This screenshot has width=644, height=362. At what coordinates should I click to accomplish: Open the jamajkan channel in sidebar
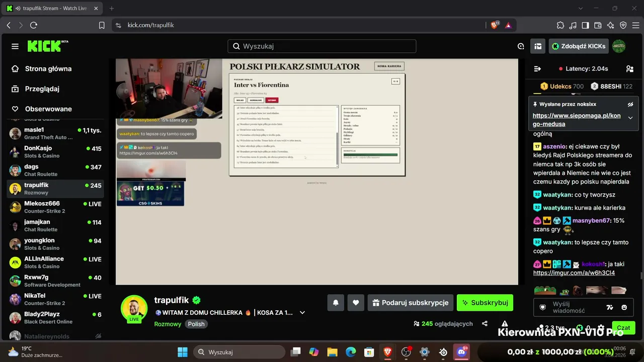[x=55, y=226]
